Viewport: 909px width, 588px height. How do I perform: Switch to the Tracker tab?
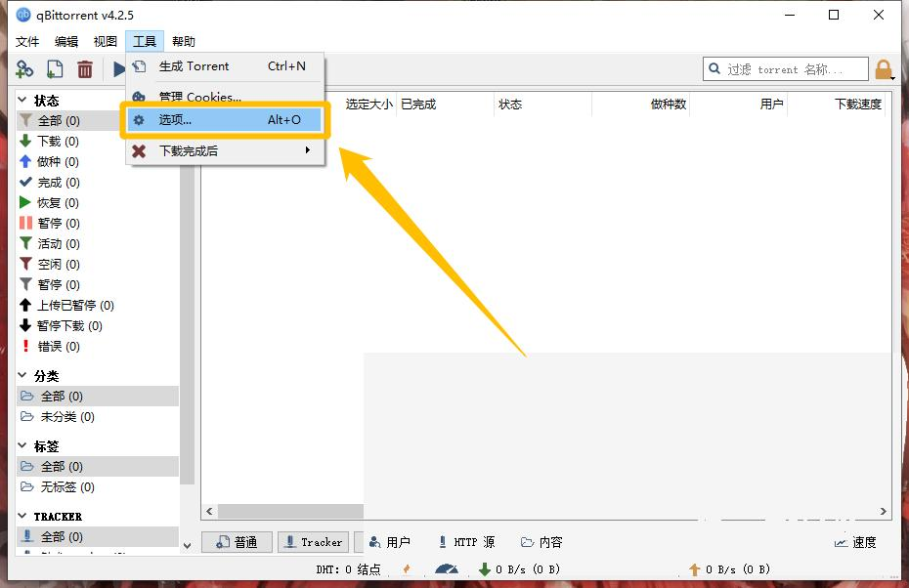tap(313, 542)
